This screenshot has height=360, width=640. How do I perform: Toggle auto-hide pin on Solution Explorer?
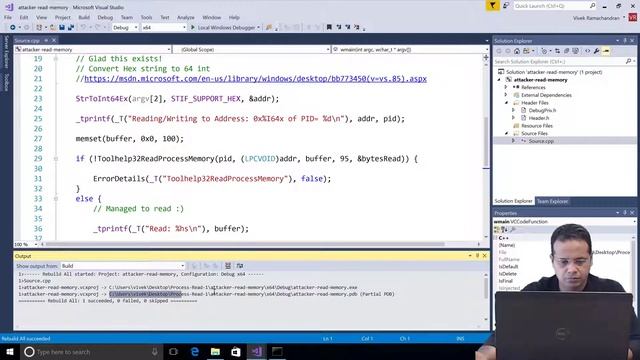coord(624,41)
